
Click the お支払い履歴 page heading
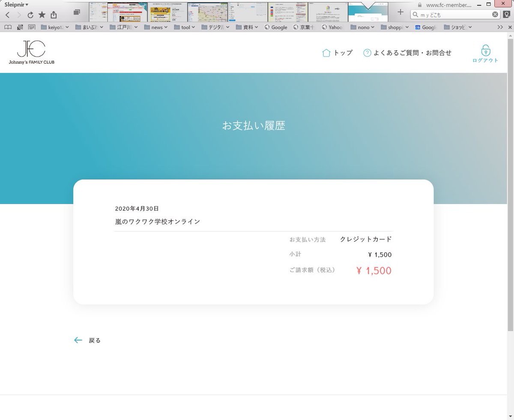(x=254, y=126)
